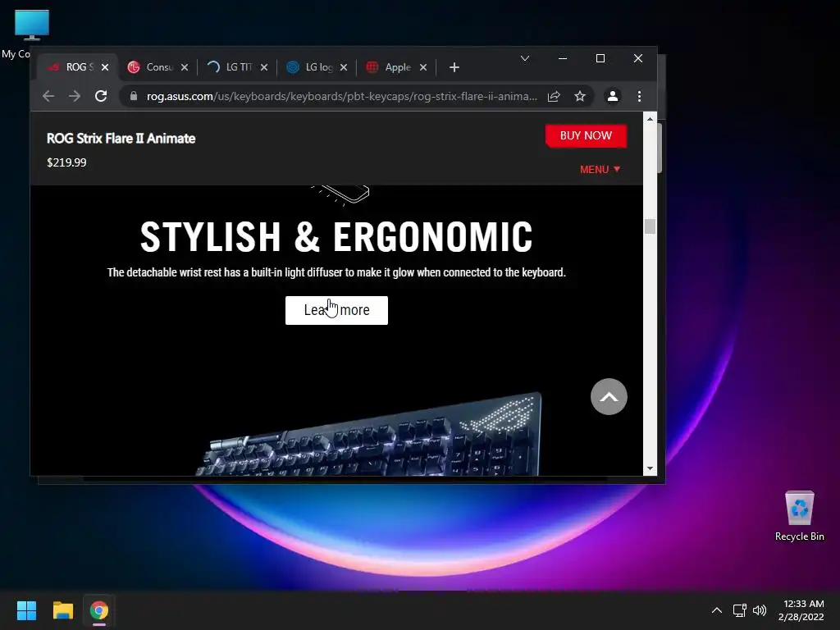Open the Chrome profile icon
This screenshot has width=840, height=630.
[x=612, y=97]
